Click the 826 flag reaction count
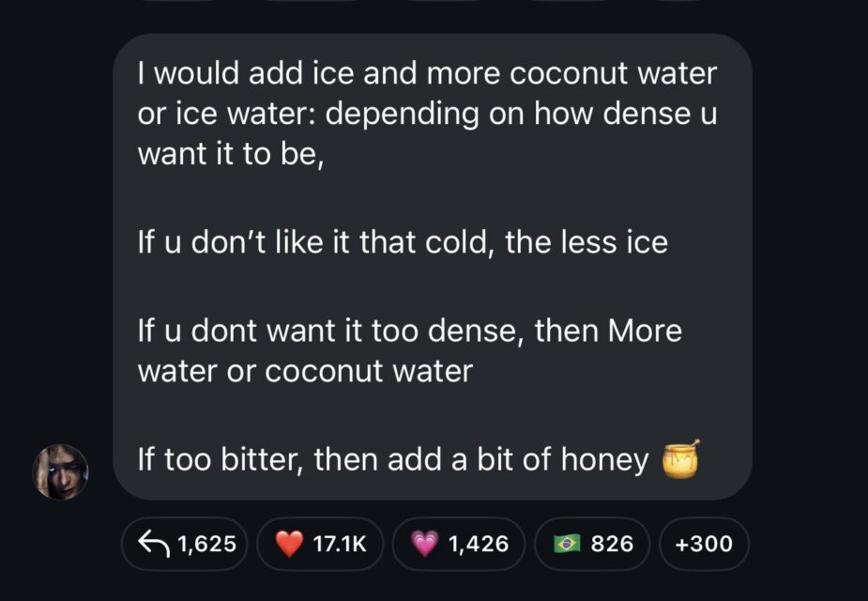 point(612,544)
